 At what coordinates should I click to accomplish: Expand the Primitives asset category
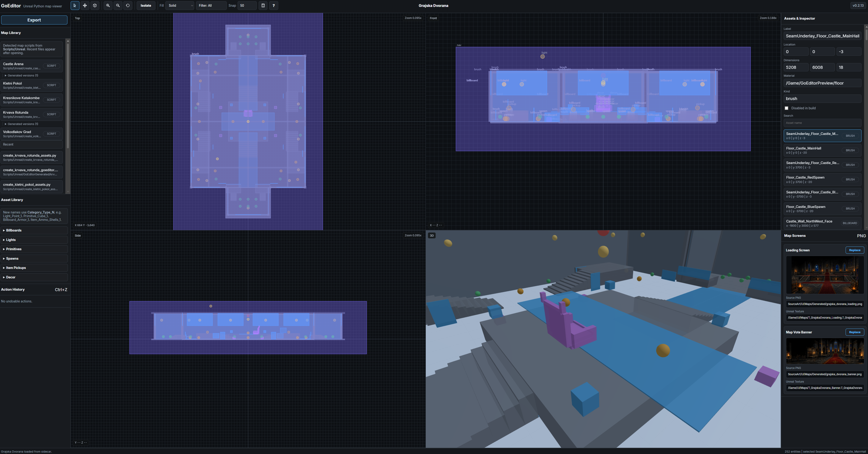[x=34, y=249]
